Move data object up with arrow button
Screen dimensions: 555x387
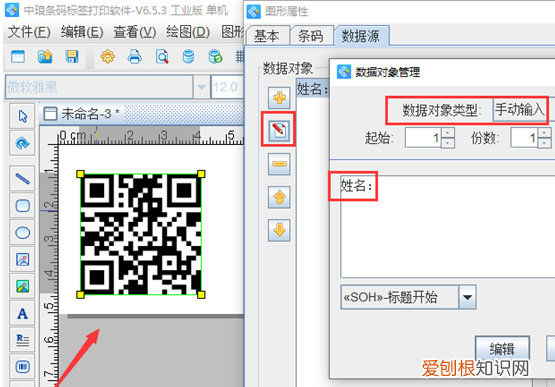(x=279, y=197)
